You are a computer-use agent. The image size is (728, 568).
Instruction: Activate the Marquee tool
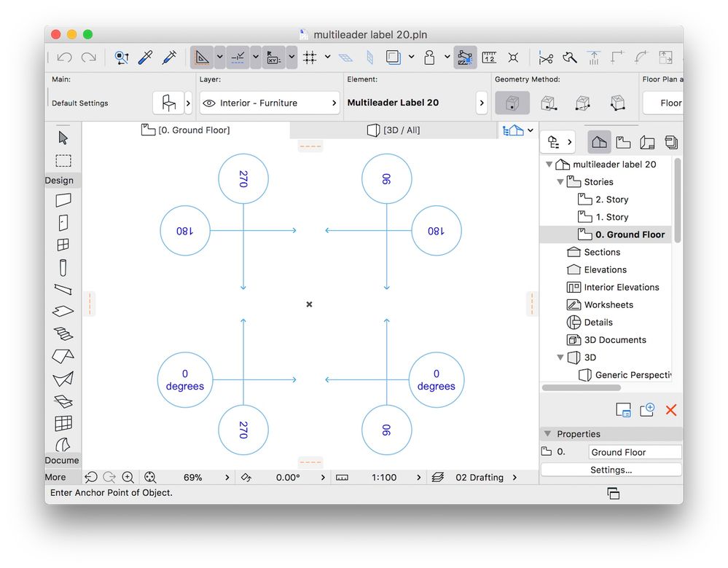[x=63, y=160]
